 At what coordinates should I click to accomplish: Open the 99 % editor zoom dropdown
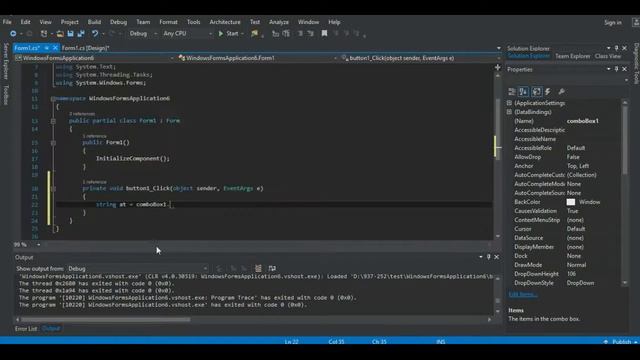27,244
